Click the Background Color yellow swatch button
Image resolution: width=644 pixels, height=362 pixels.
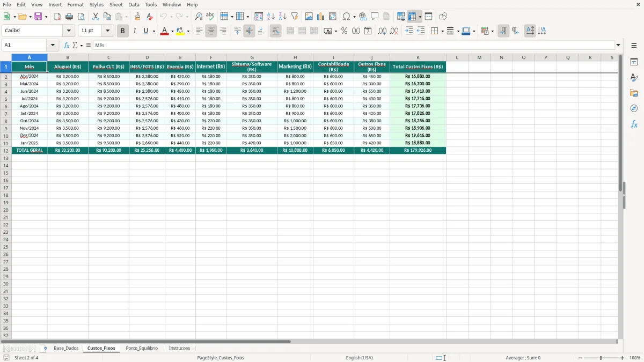(180, 31)
